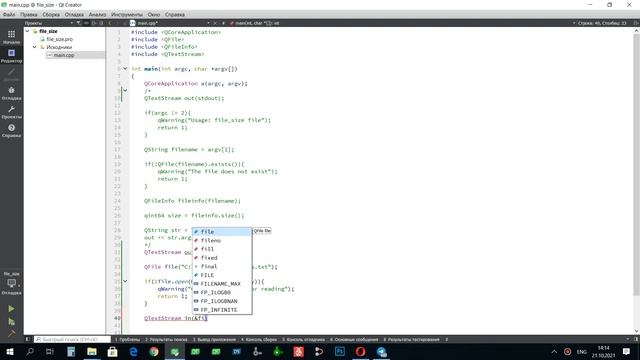The height and width of the screenshot is (360, 640).
Task: Open the Начало welcome mode
Action: point(11,37)
